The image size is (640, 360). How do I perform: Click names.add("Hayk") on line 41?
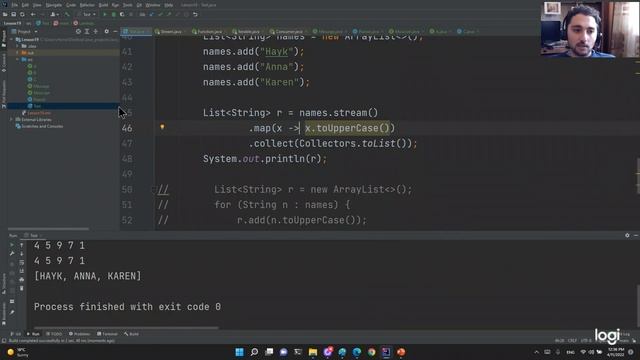[253, 52]
